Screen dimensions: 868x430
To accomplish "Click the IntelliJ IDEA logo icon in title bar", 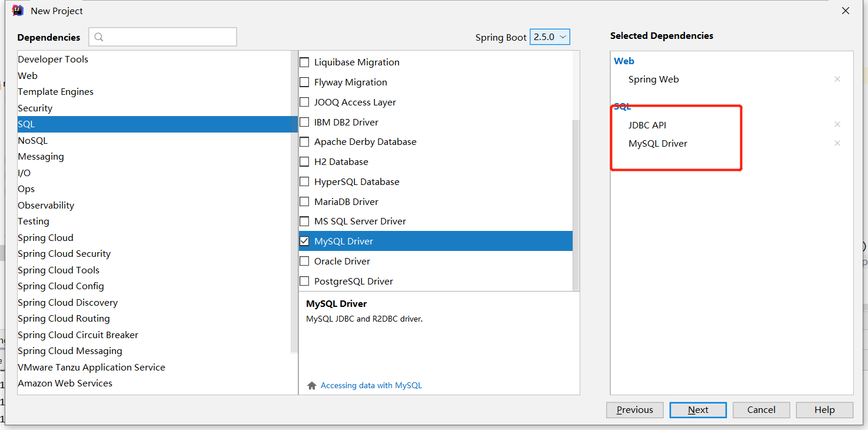I will 18,10.
